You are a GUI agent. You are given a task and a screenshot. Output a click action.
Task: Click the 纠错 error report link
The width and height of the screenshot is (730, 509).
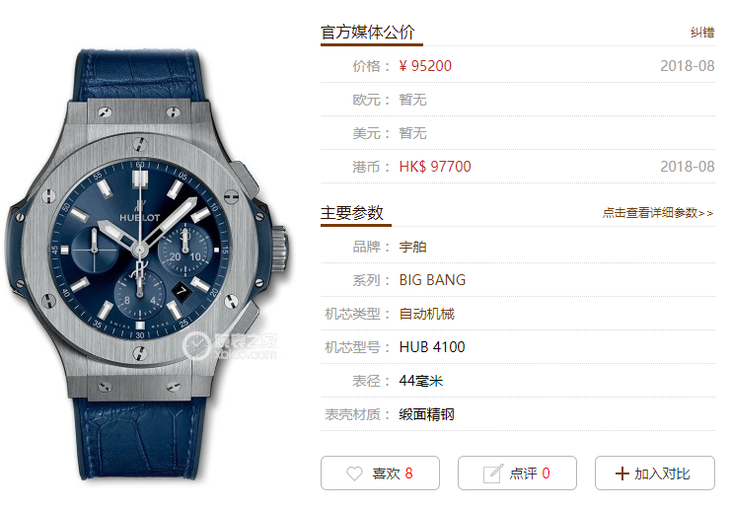703,33
